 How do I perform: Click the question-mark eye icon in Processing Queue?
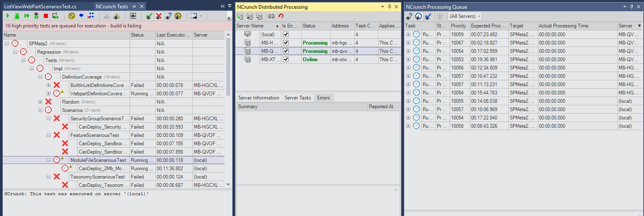click(x=409, y=16)
